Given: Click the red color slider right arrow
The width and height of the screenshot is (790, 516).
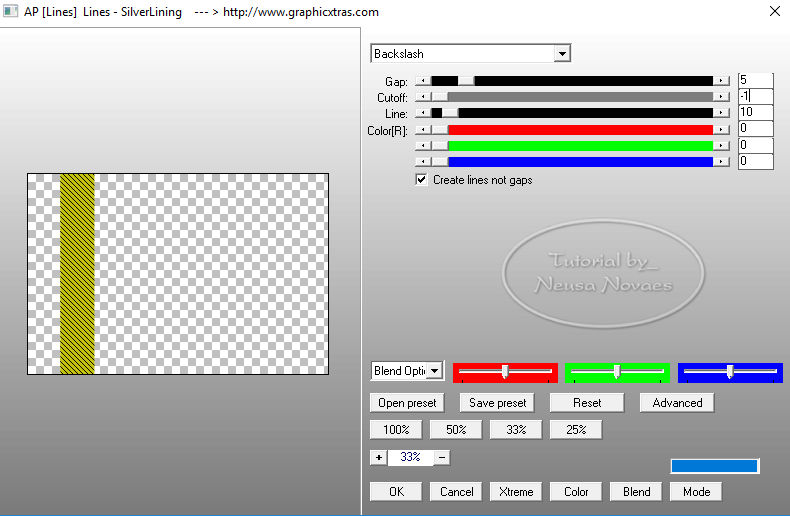Looking at the screenshot, I should click(x=721, y=130).
